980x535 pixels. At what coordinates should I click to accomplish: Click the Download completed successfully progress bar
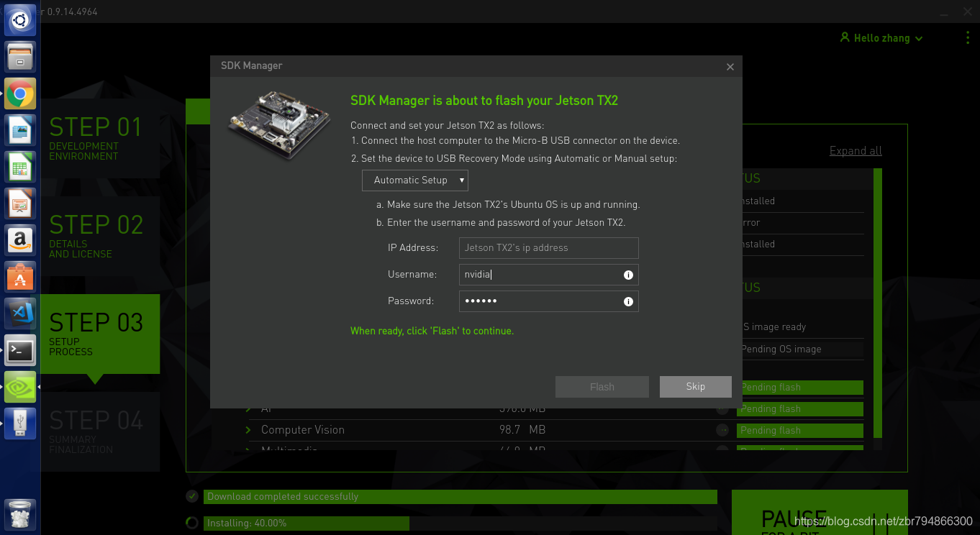click(x=460, y=497)
